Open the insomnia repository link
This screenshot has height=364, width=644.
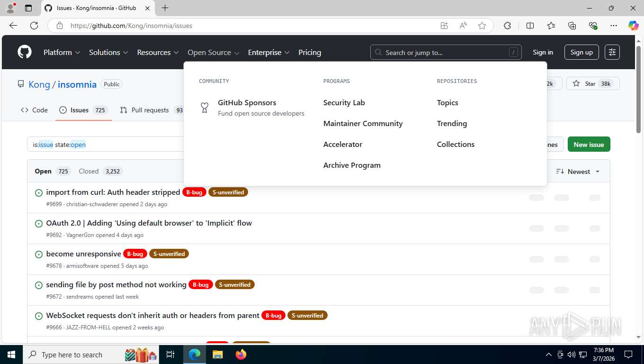tap(77, 84)
